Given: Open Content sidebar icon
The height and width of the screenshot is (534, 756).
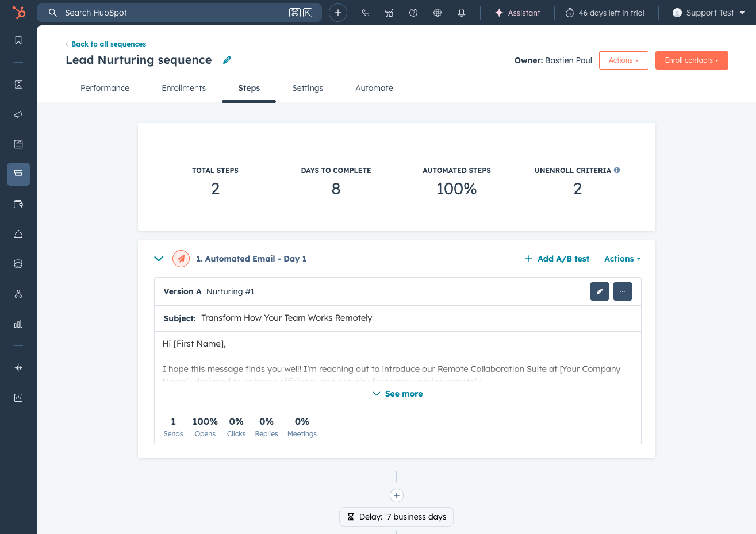Looking at the screenshot, I should coord(18,144).
